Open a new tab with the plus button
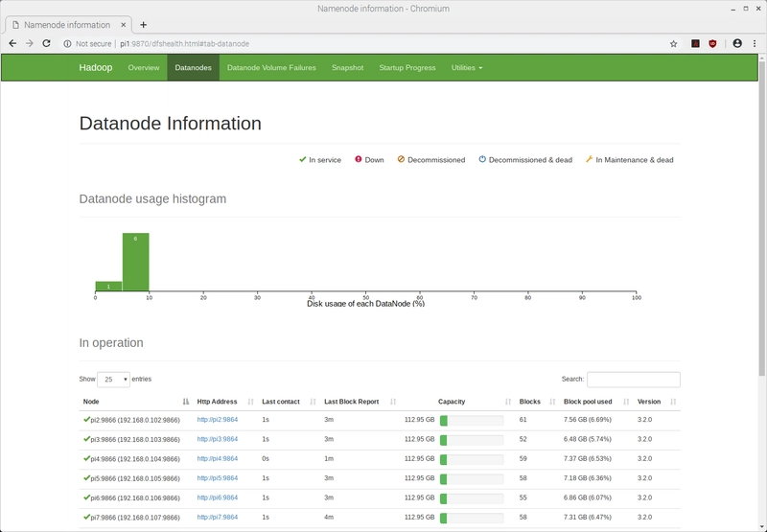This screenshot has width=767, height=532. tap(143, 25)
